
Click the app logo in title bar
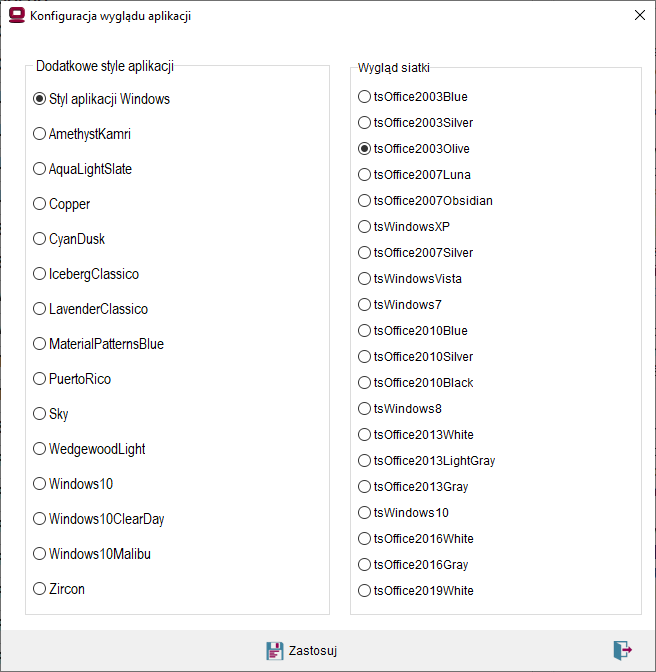[x=17, y=15]
